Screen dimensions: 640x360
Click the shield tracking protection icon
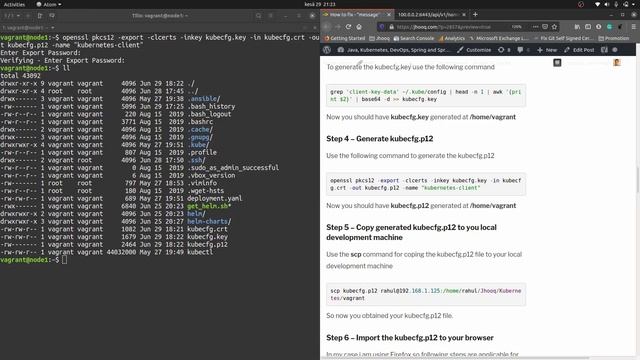tap(382, 27)
